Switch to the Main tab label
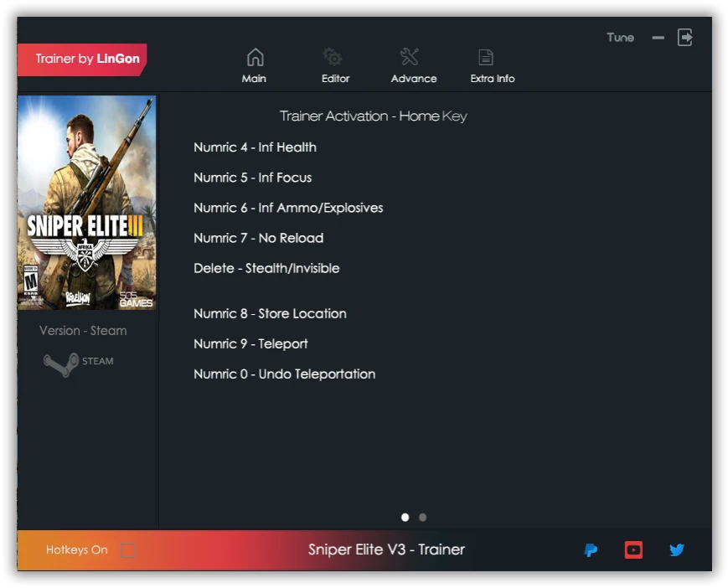The width and height of the screenshot is (728, 588). pyautogui.click(x=254, y=79)
